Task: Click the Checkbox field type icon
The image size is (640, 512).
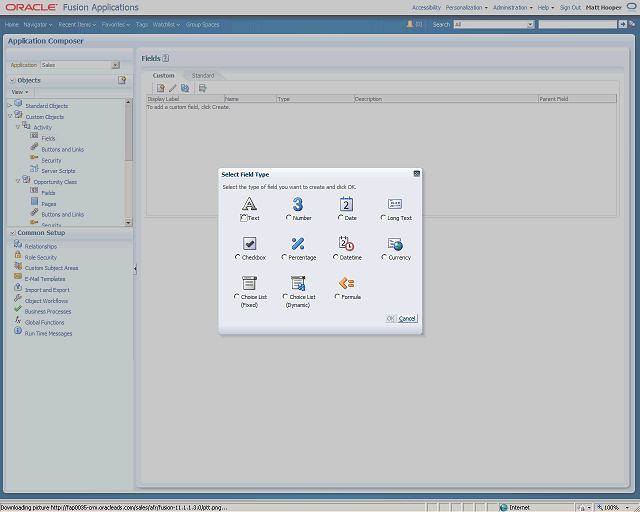Action: tap(249, 243)
